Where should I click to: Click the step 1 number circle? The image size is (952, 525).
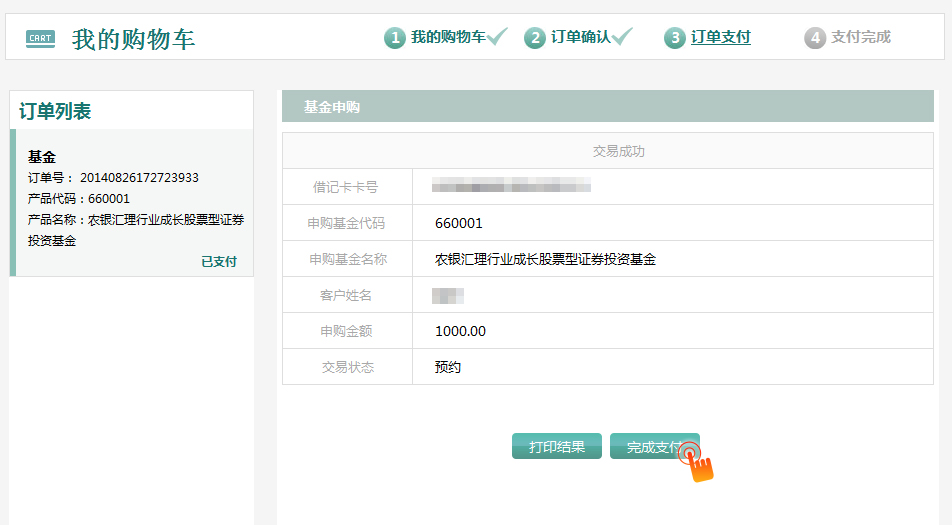point(395,38)
